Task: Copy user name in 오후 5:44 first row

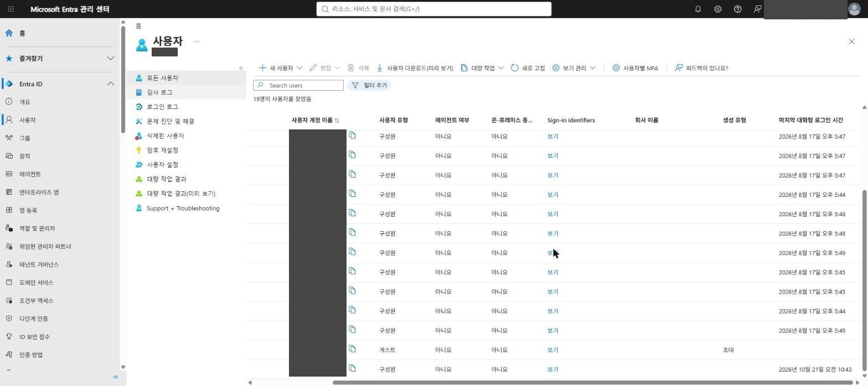Action: point(352,194)
